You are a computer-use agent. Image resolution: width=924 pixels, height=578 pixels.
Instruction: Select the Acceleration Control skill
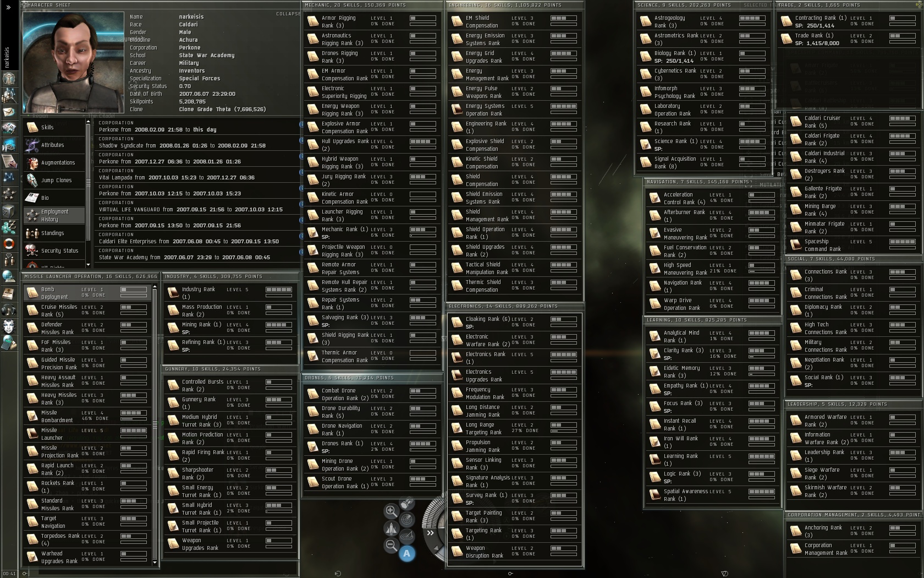(712, 198)
